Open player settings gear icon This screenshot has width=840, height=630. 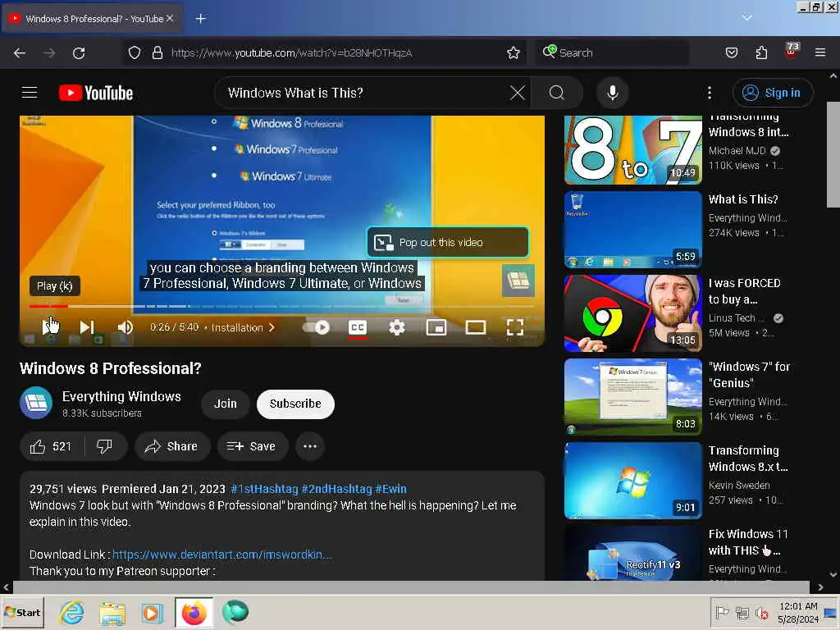396,326
